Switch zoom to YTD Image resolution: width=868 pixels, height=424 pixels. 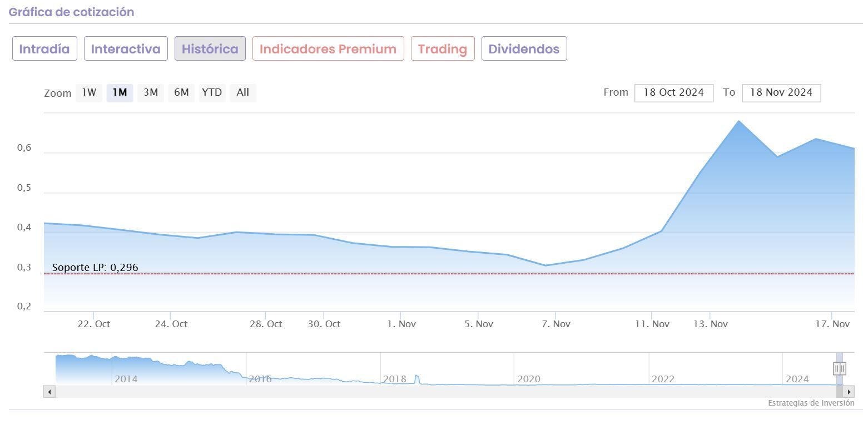(212, 92)
